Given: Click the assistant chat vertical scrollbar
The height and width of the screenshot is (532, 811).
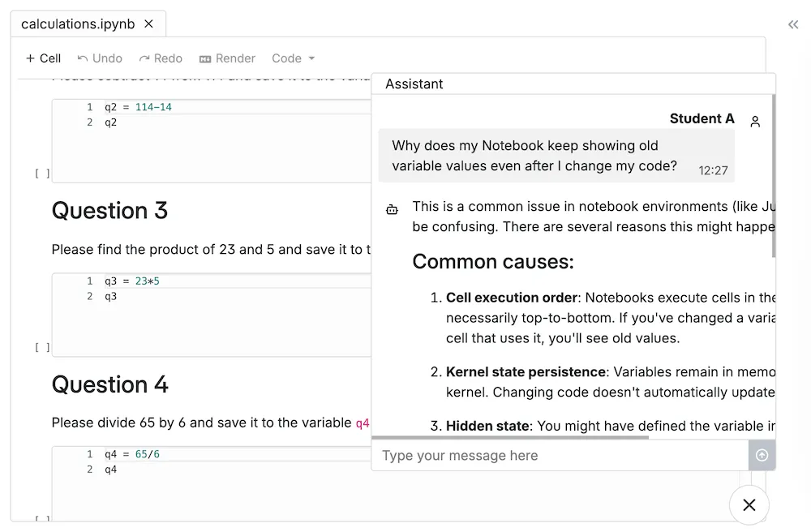Looking at the screenshot, I should [774, 176].
